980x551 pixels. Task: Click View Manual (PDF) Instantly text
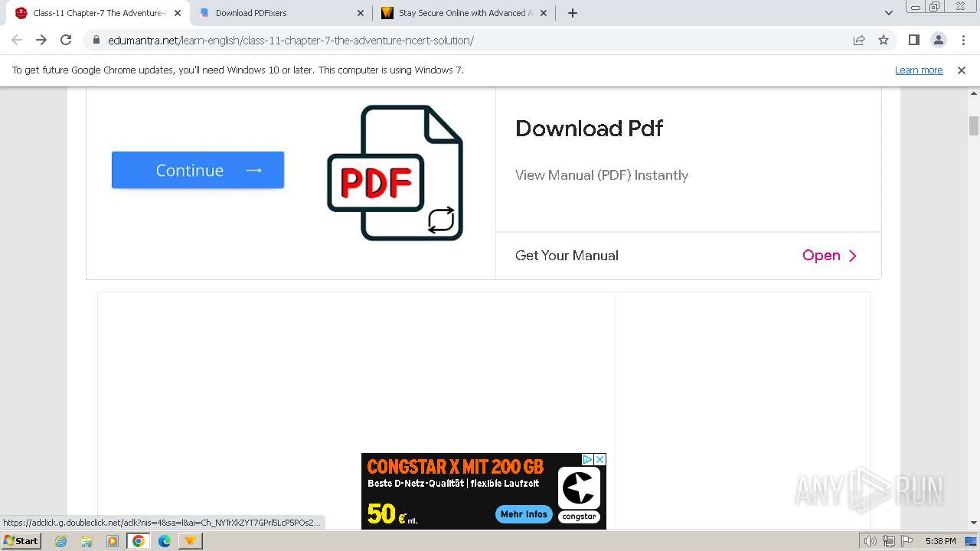602,175
